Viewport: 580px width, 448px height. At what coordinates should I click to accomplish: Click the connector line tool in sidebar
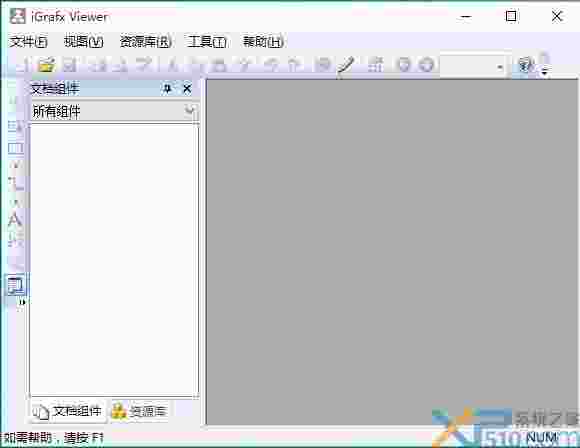(x=15, y=183)
